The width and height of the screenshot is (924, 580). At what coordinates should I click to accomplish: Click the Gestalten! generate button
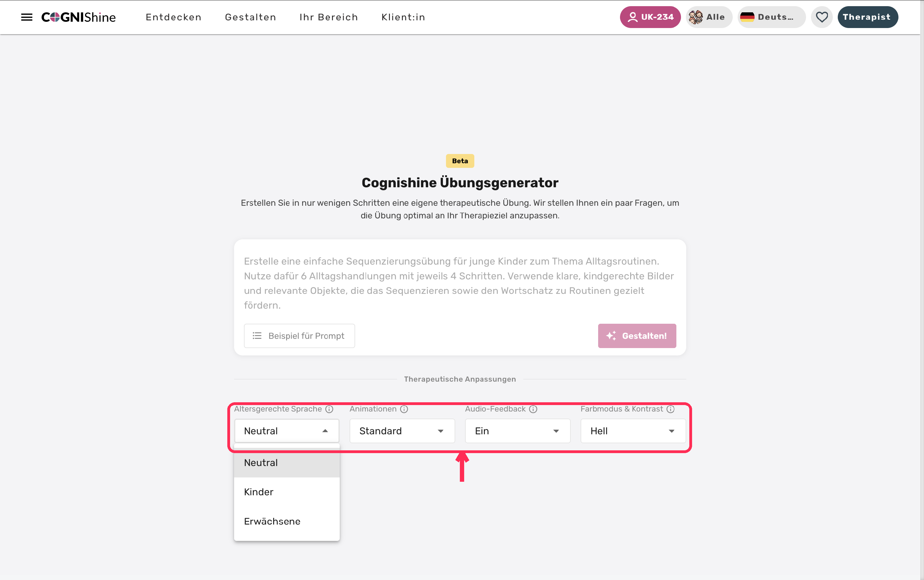[637, 336]
